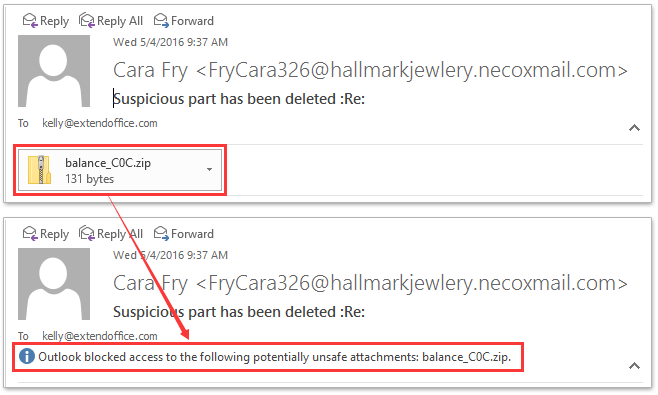The image size is (658, 395).
Task: Click Cara Fry sender address in bottom email
Action: point(412,283)
